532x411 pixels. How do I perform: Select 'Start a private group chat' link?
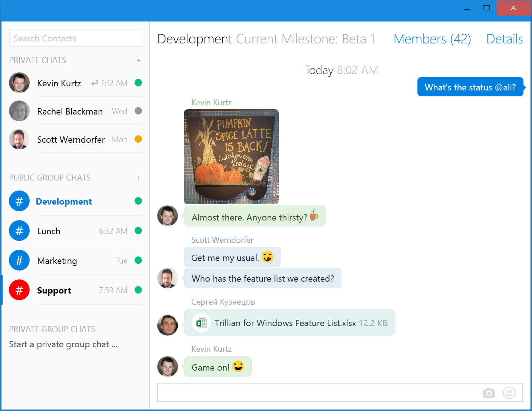tap(62, 344)
